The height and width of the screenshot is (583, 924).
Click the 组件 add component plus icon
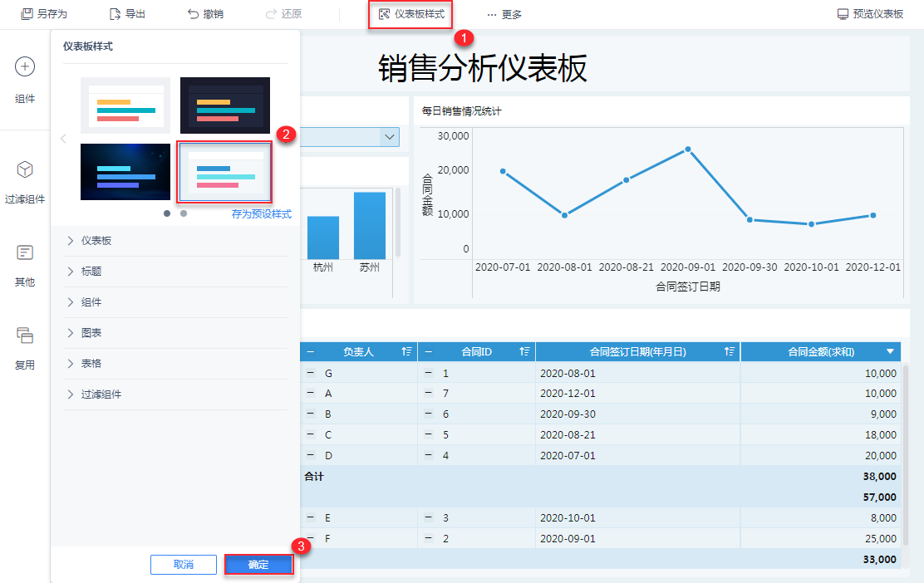coord(25,66)
